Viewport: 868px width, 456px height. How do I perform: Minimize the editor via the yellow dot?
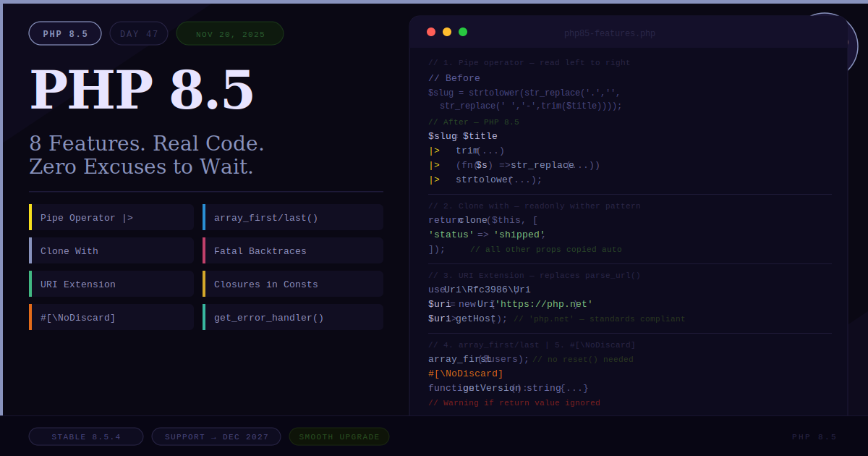446,32
